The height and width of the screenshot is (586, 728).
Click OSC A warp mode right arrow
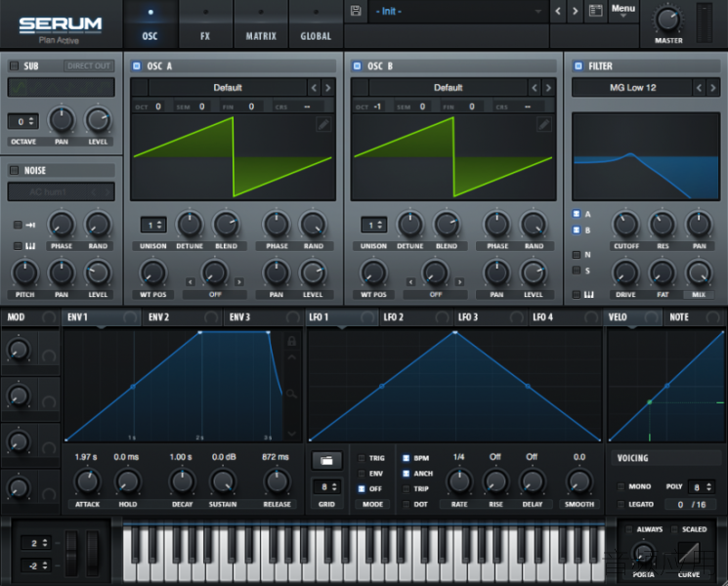tap(239, 282)
